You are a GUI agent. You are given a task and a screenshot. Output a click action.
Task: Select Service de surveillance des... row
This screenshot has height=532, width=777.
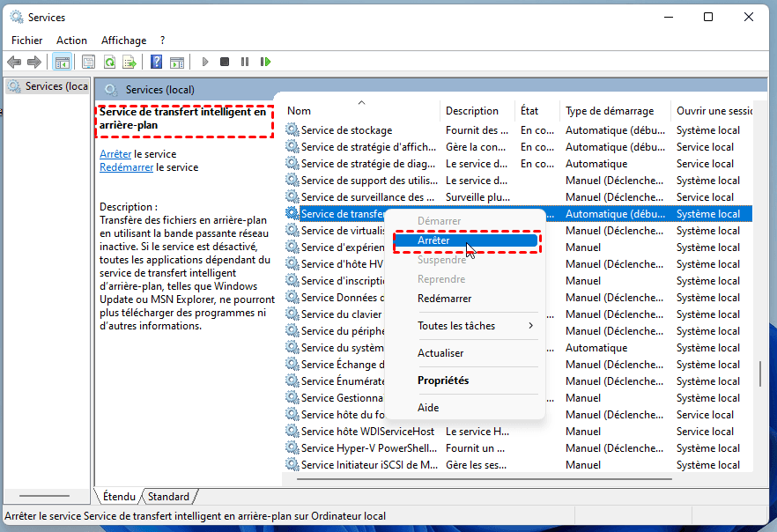518,197
